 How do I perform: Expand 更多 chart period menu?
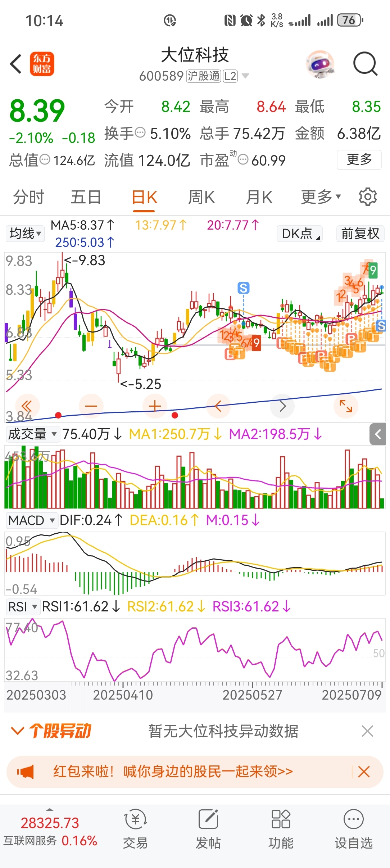[321, 197]
